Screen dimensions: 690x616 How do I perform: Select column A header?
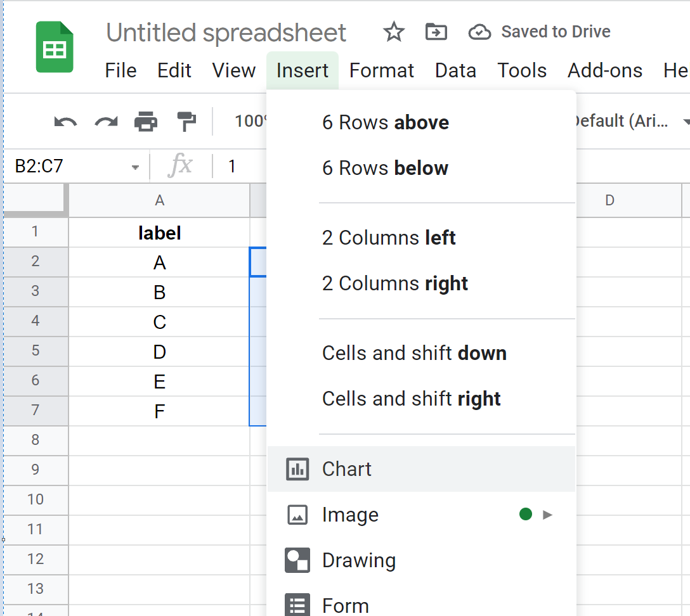[x=159, y=201]
